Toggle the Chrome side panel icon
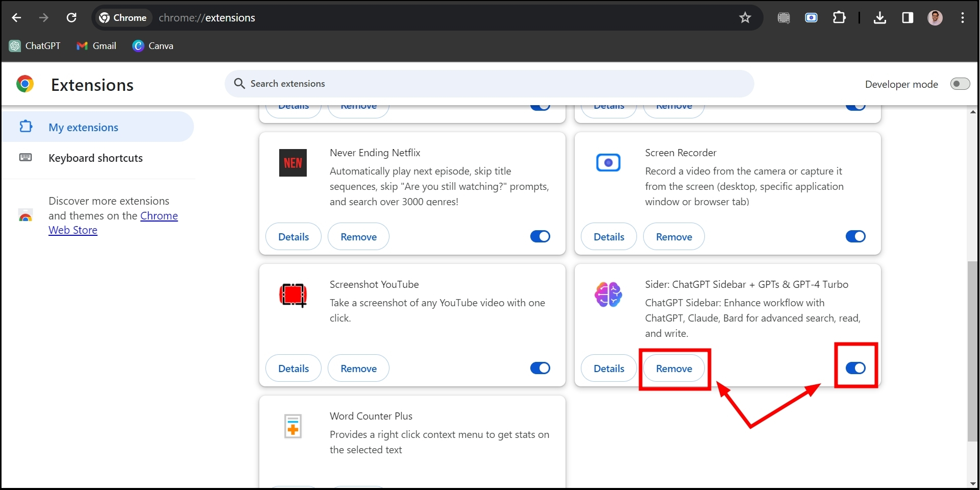 click(908, 18)
